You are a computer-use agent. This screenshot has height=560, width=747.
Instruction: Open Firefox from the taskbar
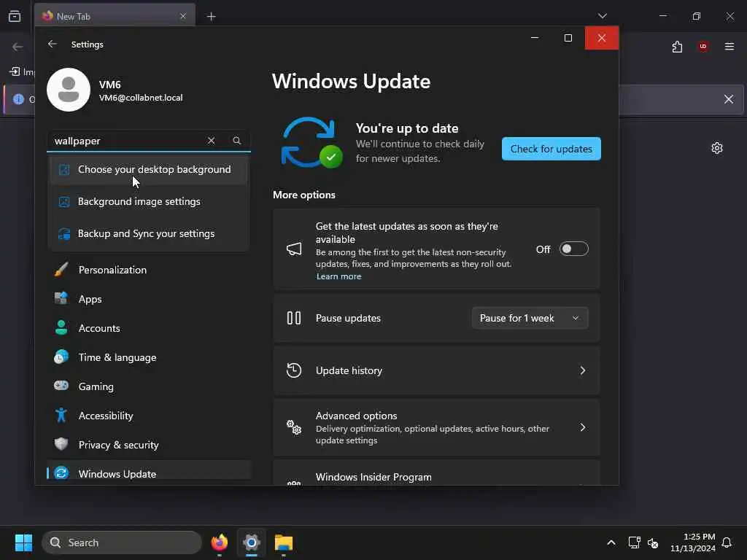click(x=220, y=542)
